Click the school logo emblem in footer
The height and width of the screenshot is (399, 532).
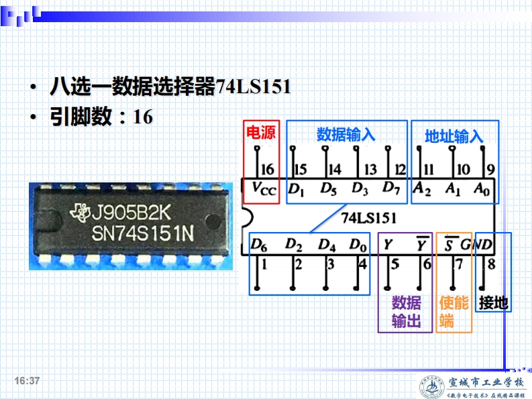click(429, 387)
